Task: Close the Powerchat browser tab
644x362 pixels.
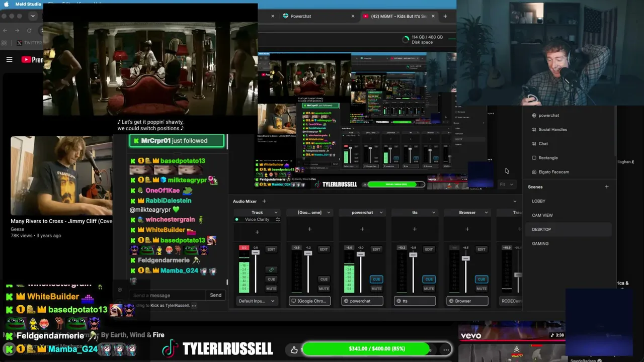Action: [x=353, y=16]
